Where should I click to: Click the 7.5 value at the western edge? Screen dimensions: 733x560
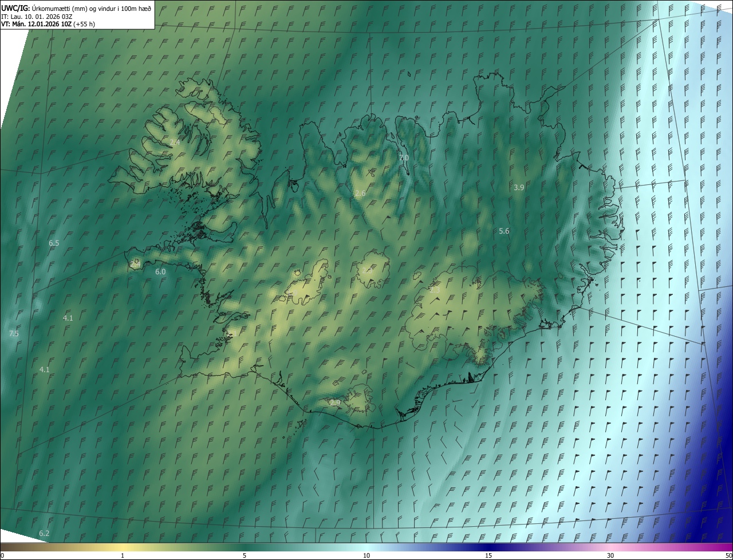click(x=14, y=334)
